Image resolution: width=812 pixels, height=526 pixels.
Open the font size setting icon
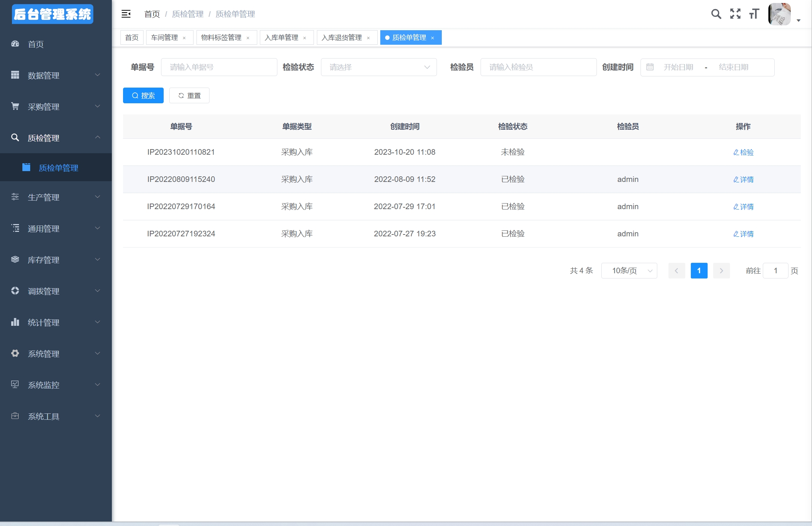click(754, 14)
